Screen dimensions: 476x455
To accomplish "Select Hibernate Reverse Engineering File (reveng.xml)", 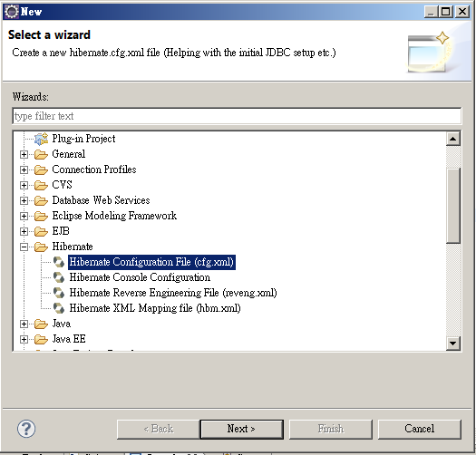I will tap(173, 293).
